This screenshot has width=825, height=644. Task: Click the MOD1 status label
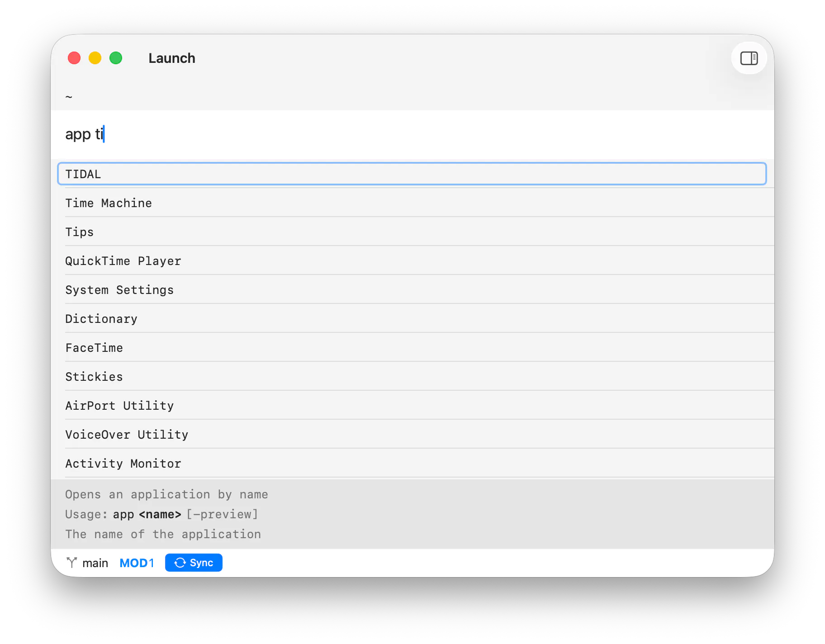tap(137, 563)
